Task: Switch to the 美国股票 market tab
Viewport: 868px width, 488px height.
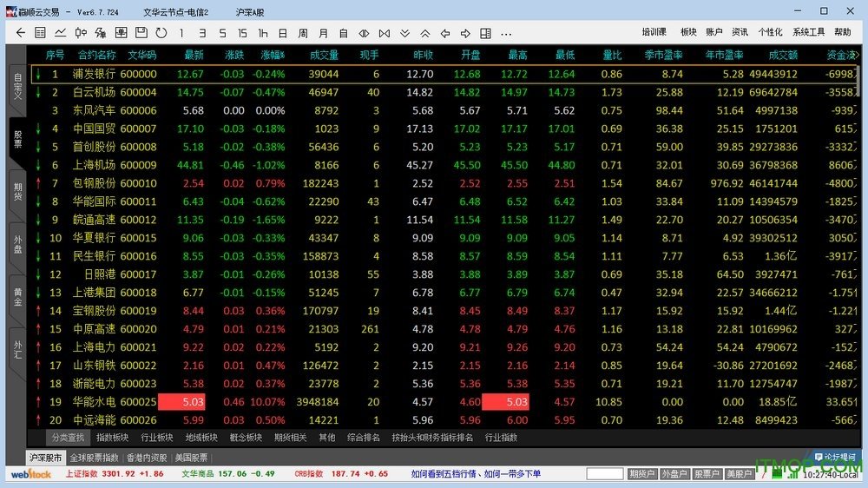Action: click(x=191, y=458)
